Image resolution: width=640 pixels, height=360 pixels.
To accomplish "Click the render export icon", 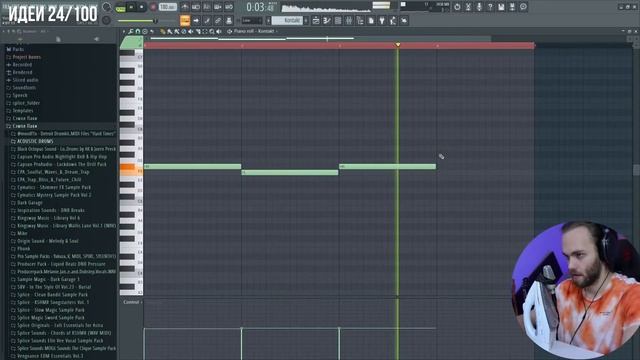I will (x=512, y=7).
